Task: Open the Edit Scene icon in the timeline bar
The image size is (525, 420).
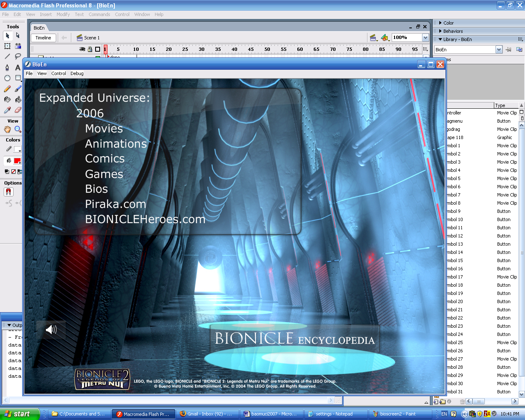Action: click(373, 37)
